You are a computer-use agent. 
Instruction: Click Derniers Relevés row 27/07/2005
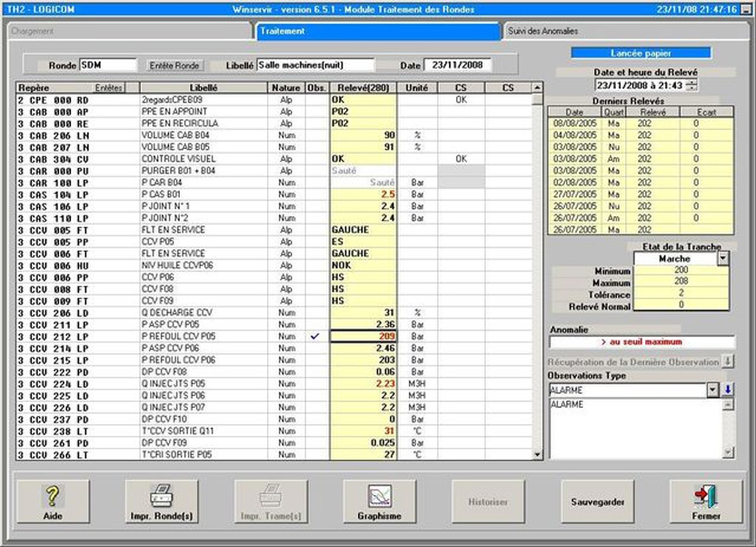(641, 194)
